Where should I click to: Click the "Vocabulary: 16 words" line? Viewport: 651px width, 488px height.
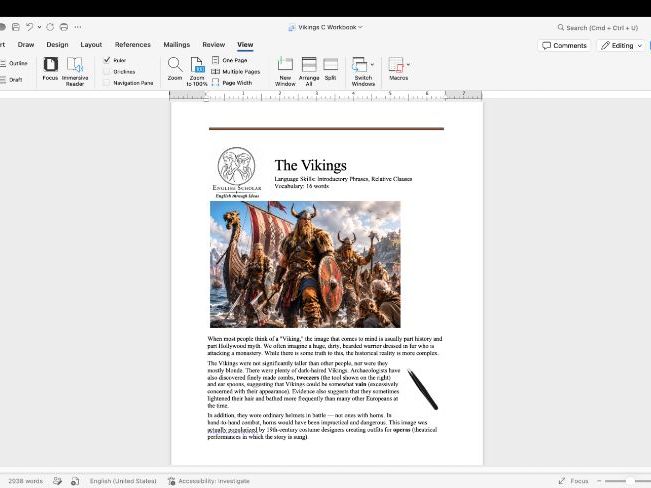point(302,186)
